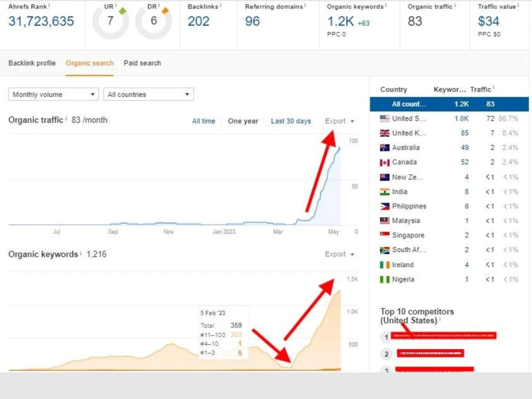Screen dimensions: 532x399
Task: Click the United States flag icon
Action: click(x=385, y=119)
